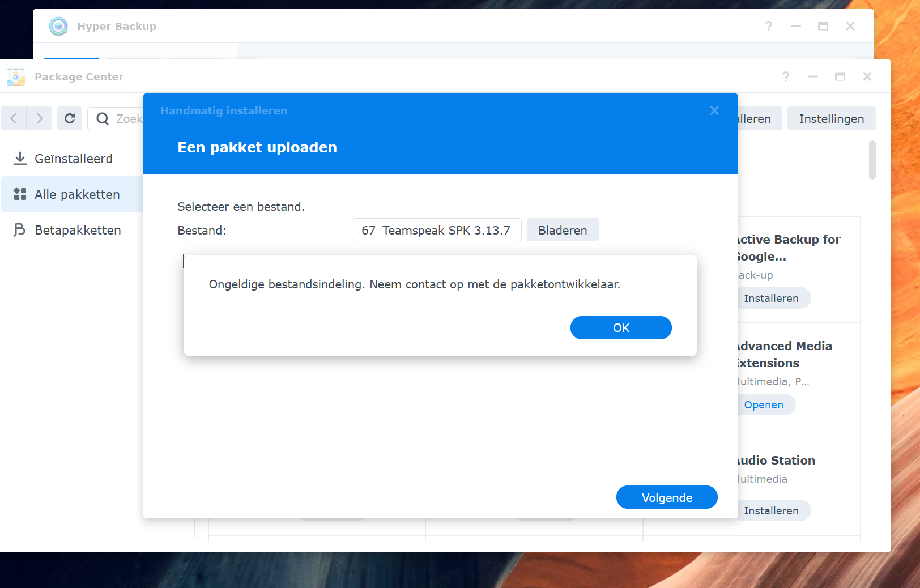
Task: Click the Hyper Backup help icon
Action: 769,26
